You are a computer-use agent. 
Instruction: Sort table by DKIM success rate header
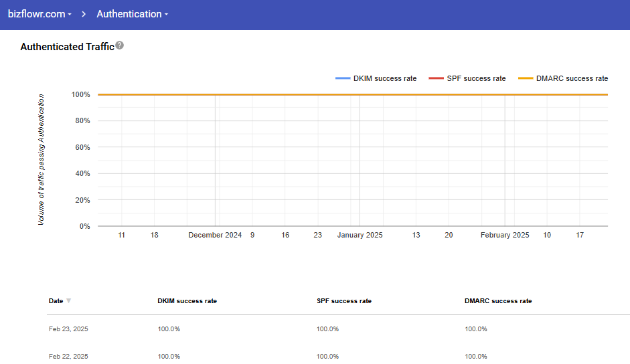[187, 301]
